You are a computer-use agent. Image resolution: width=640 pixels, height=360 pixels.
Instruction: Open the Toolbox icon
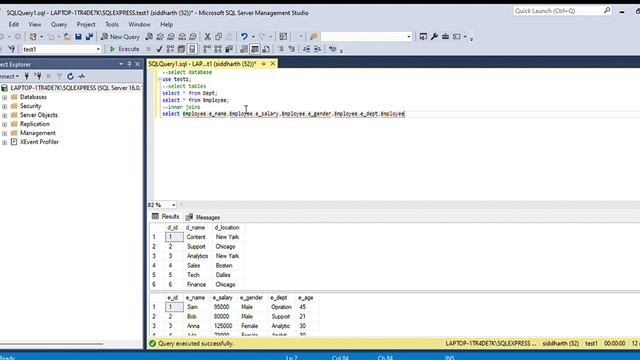(445, 37)
